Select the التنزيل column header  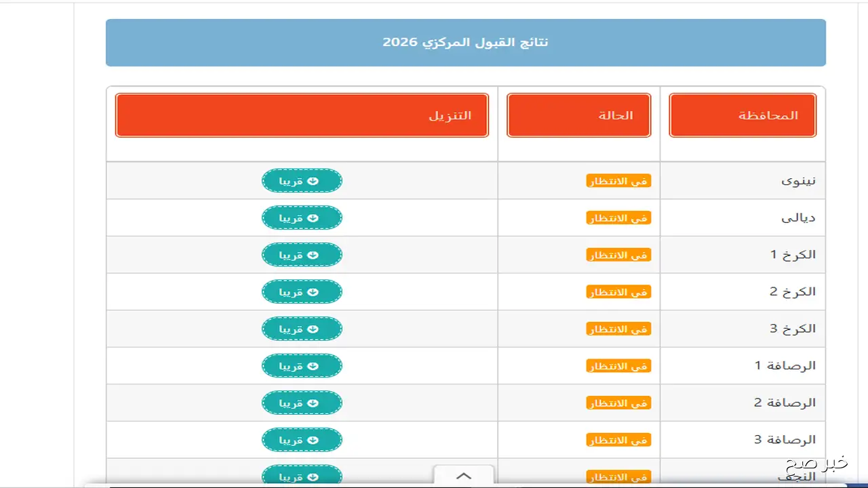tap(302, 115)
